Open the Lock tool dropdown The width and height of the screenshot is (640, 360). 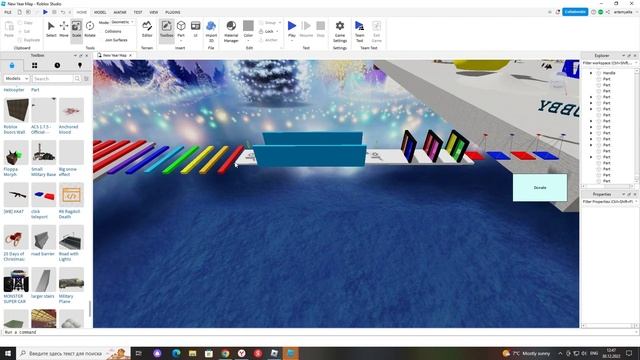click(277, 31)
